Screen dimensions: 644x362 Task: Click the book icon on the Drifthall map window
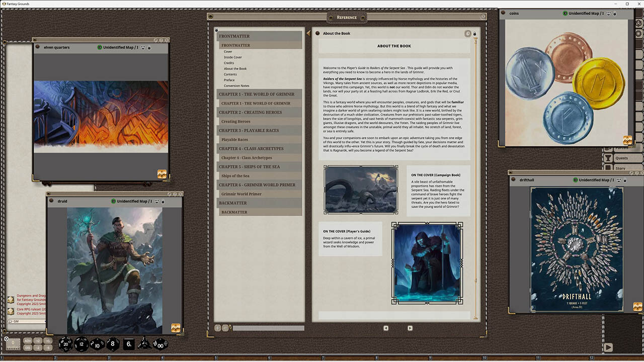(637, 307)
